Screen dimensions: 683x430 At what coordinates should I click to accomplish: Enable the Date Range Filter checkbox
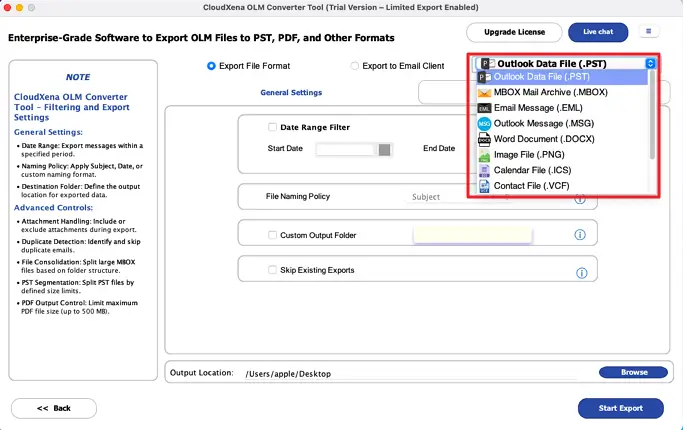click(x=272, y=127)
